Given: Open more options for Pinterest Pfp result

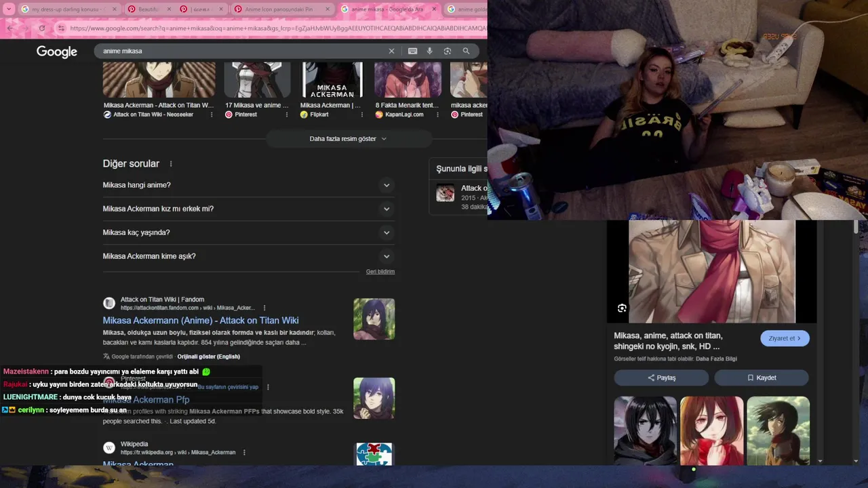Looking at the screenshot, I should (x=268, y=387).
